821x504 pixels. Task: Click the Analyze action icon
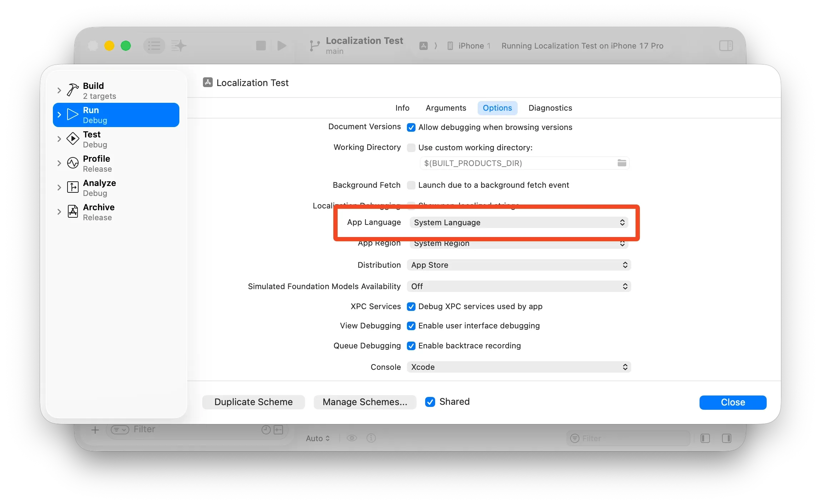coord(72,187)
